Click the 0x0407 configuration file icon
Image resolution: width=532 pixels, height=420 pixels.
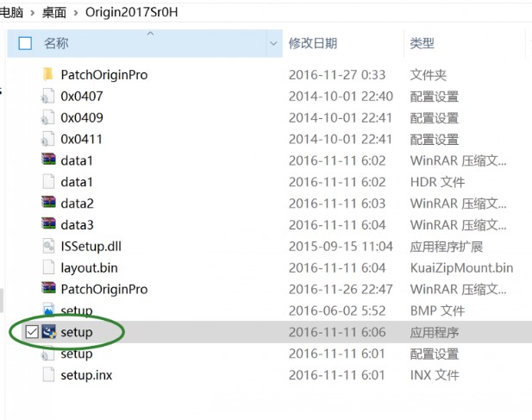[48, 97]
